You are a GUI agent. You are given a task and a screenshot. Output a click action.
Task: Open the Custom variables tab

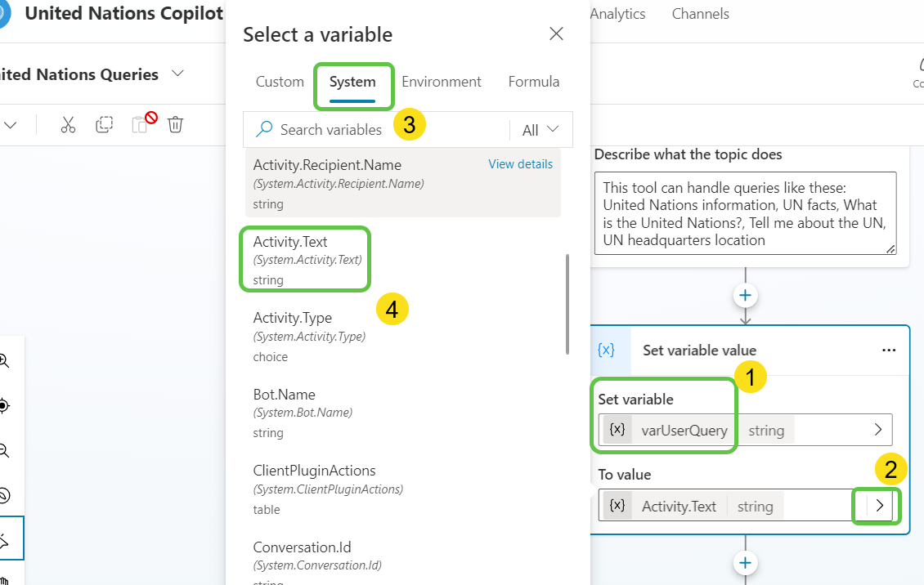coord(279,81)
